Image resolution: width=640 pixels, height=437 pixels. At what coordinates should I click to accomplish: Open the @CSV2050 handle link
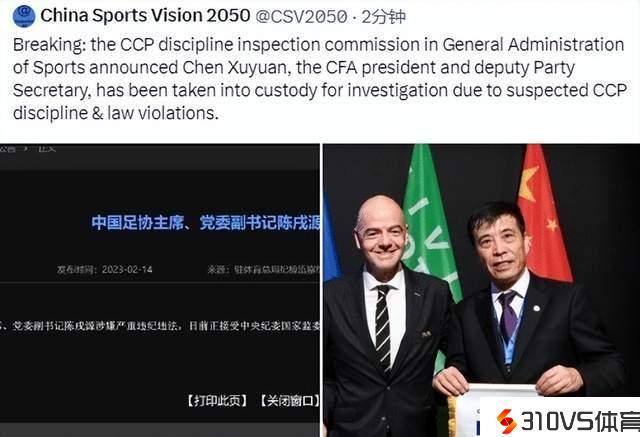[x=301, y=17]
